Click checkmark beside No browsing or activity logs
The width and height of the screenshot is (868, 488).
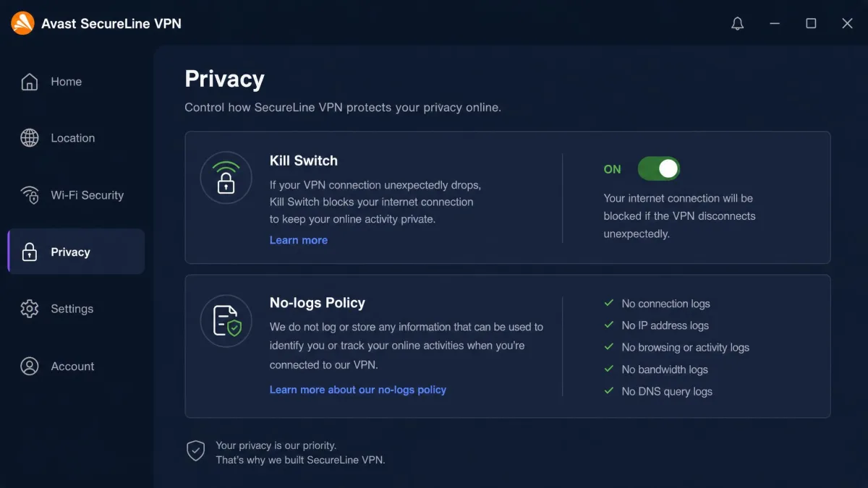point(609,347)
